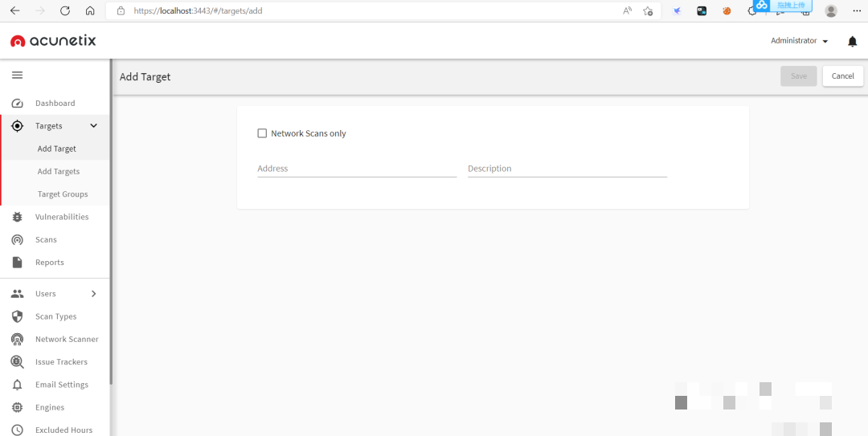Select the Add Targets submenu item

[55, 172]
